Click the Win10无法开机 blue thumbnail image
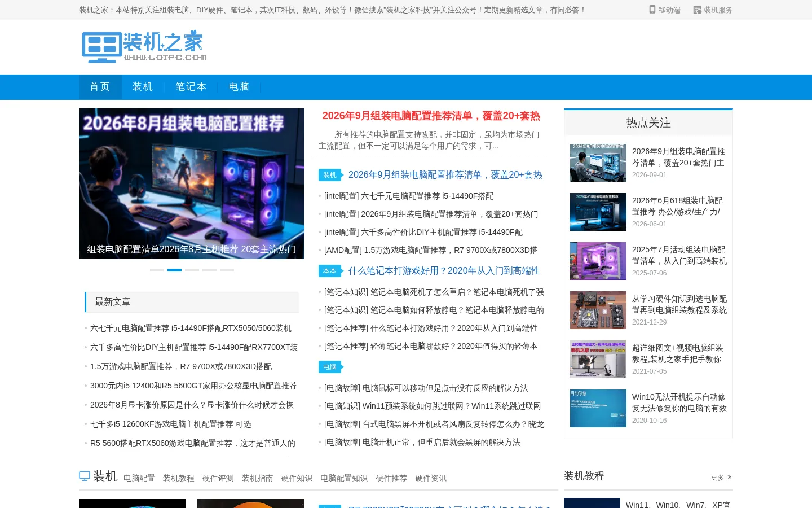Viewport: 812px width, 508px height. (598, 409)
